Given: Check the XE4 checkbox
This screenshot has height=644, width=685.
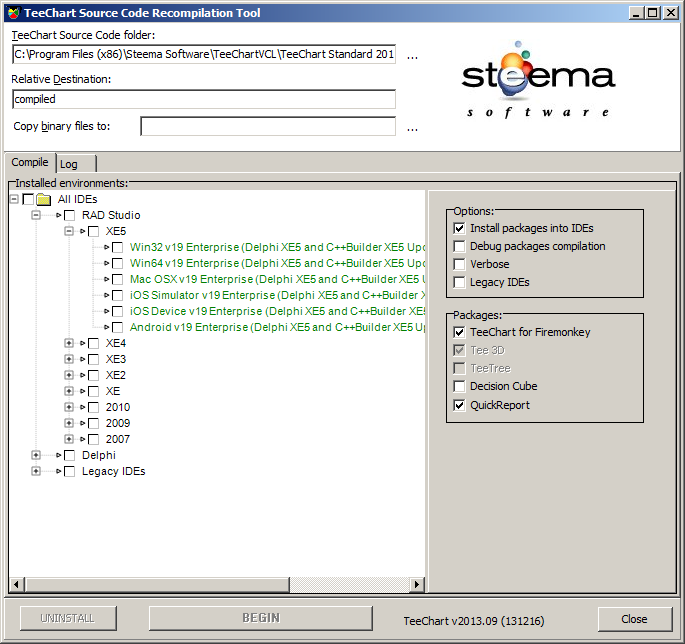Looking at the screenshot, I should tap(93, 343).
